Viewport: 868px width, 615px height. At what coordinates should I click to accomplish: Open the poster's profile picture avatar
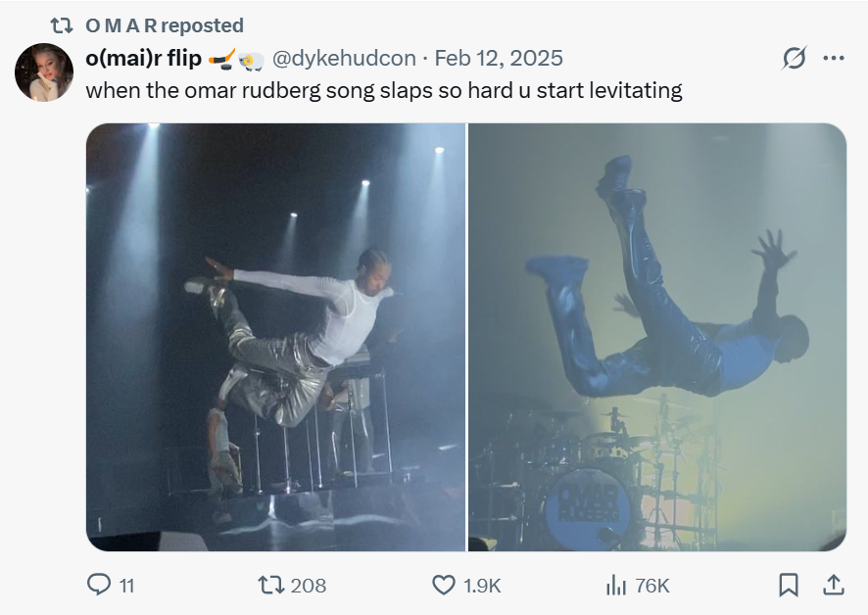point(44,72)
